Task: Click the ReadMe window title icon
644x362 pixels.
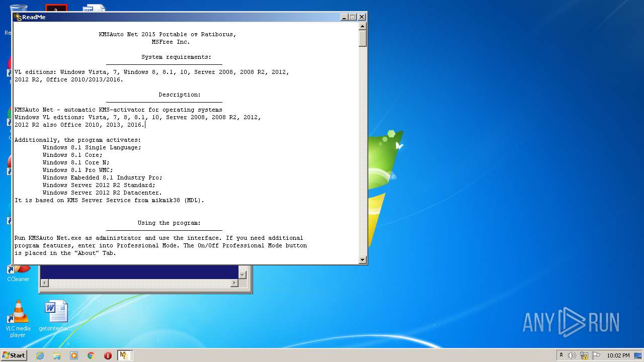Action: [x=18, y=17]
